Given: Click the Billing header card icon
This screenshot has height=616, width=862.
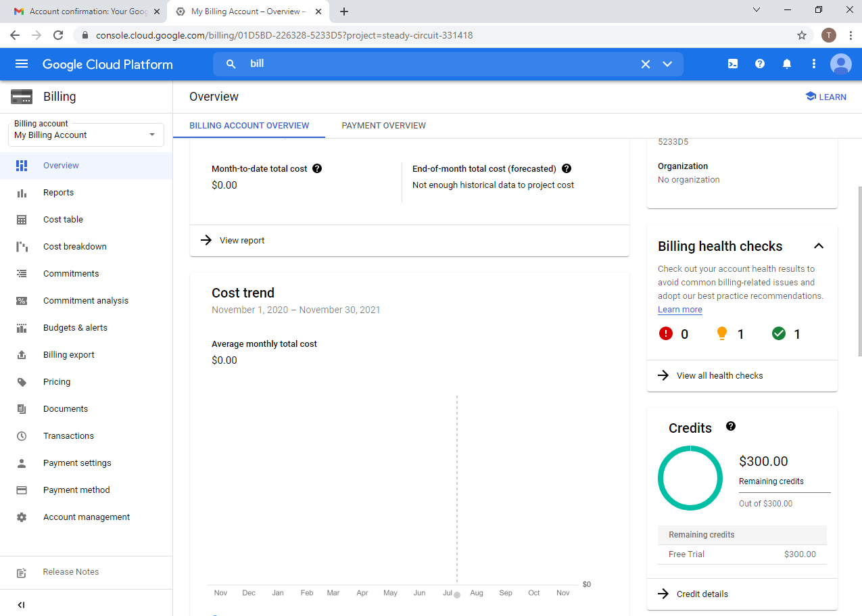Looking at the screenshot, I should [x=22, y=97].
